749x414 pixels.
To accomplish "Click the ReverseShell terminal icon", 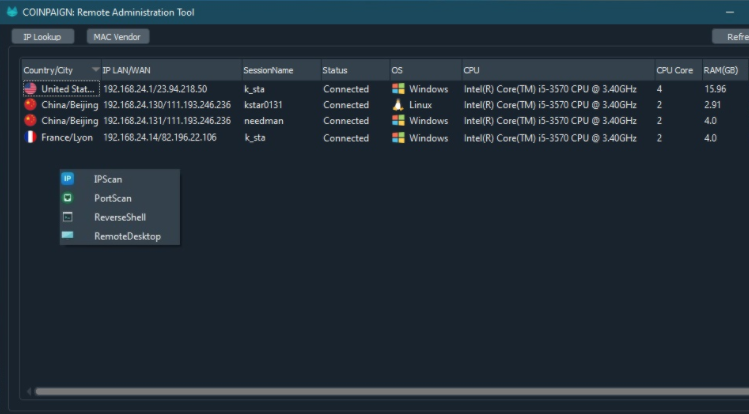I will (x=68, y=217).
